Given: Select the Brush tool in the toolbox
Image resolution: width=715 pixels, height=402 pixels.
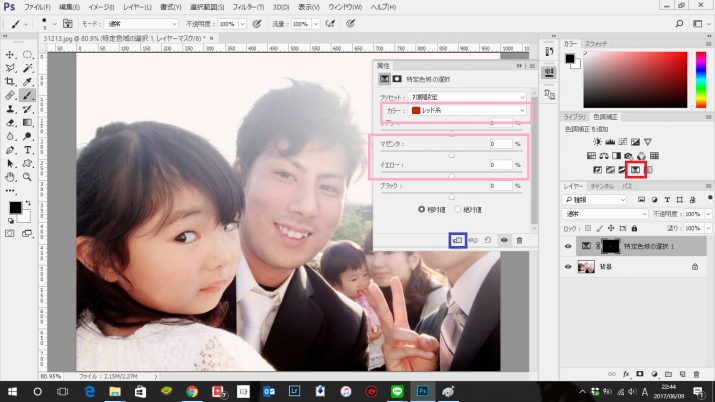Looking at the screenshot, I should [28, 96].
